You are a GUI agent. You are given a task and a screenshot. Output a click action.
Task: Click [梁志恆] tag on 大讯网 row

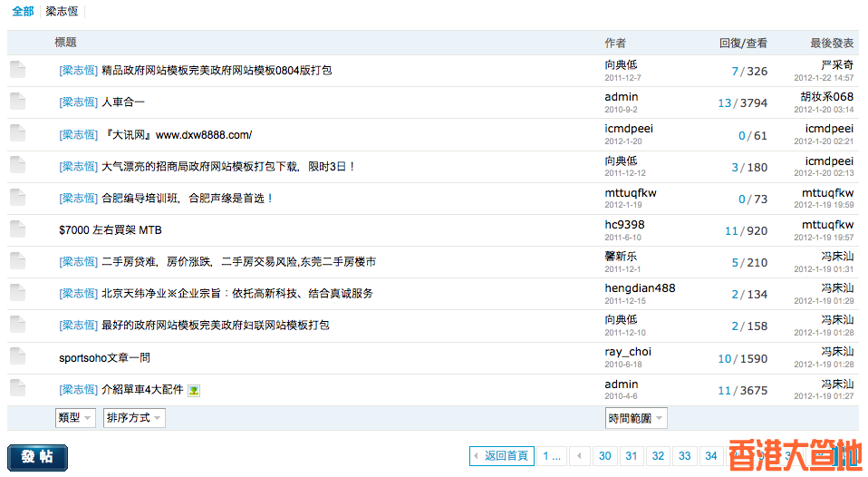[78, 134]
